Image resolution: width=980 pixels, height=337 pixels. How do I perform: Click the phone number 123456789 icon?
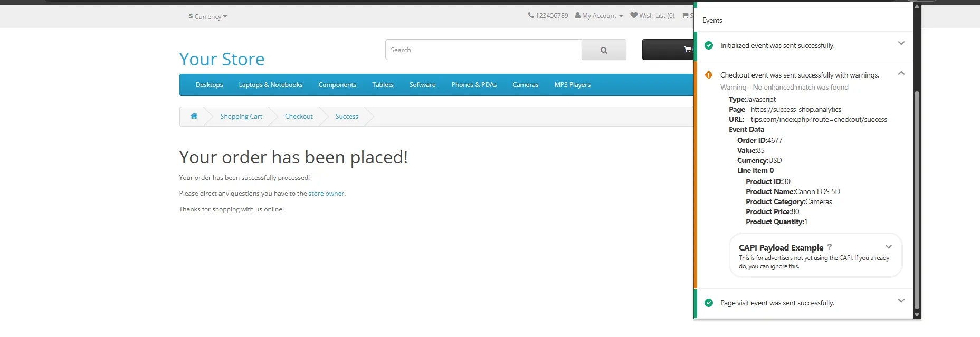531,15
